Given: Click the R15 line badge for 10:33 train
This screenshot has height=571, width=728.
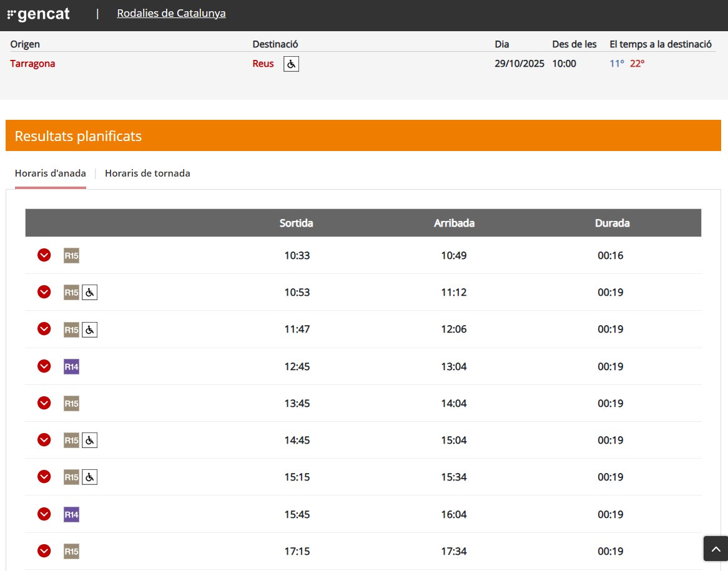Looking at the screenshot, I should 72,255.
